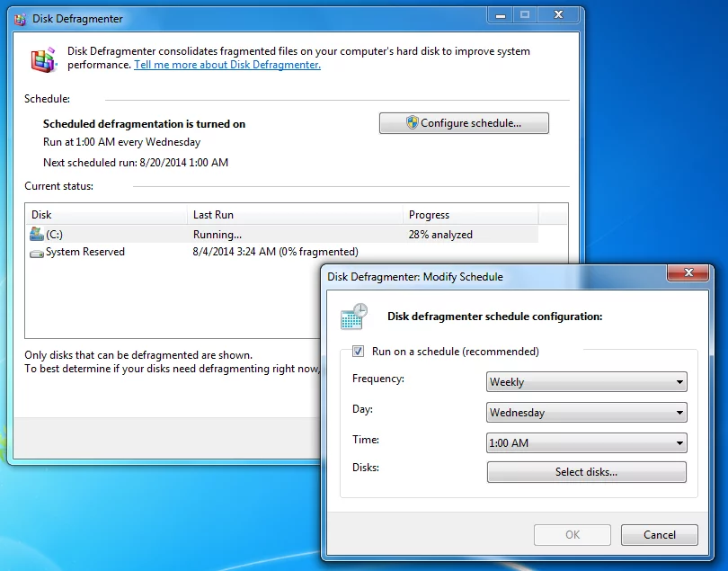Open the Select disks dialog
The width and height of the screenshot is (728, 571).
[x=586, y=471]
